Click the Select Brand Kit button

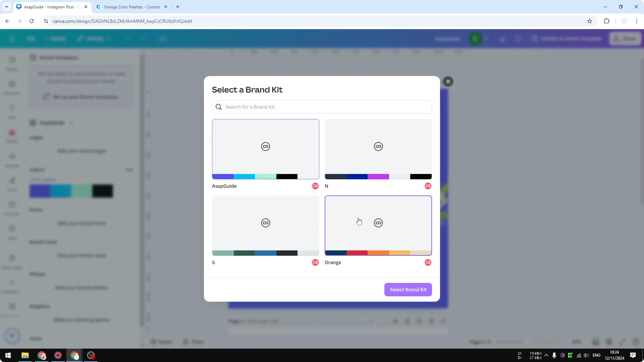click(408, 290)
